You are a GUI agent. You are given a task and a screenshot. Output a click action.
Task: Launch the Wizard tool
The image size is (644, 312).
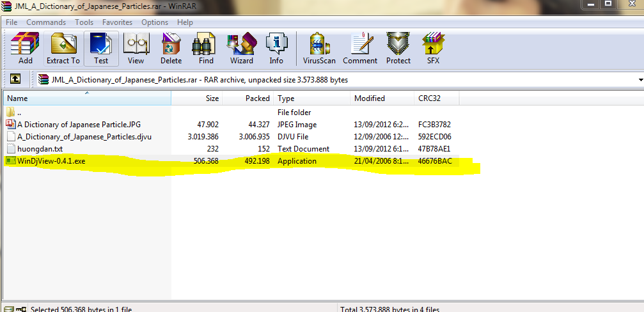pyautogui.click(x=242, y=49)
